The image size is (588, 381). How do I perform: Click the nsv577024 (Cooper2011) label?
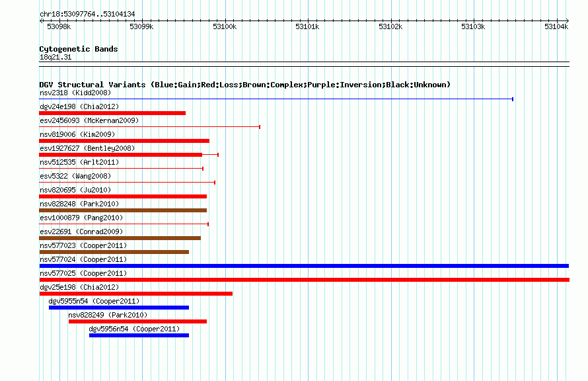[x=83, y=259]
